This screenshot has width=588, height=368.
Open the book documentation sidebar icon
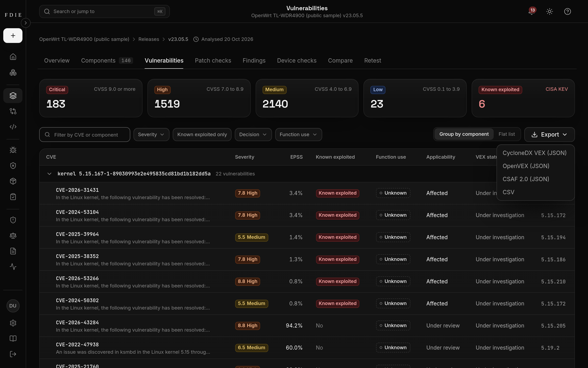13,339
